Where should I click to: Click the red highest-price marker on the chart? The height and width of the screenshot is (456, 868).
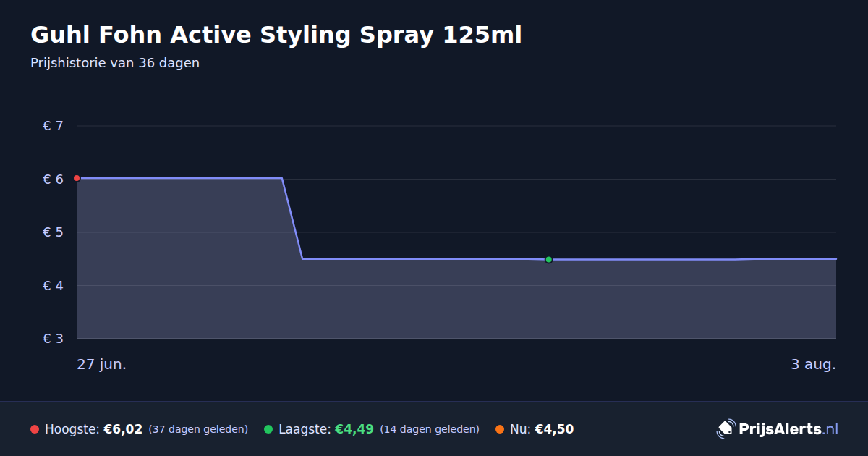(x=77, y=178)
